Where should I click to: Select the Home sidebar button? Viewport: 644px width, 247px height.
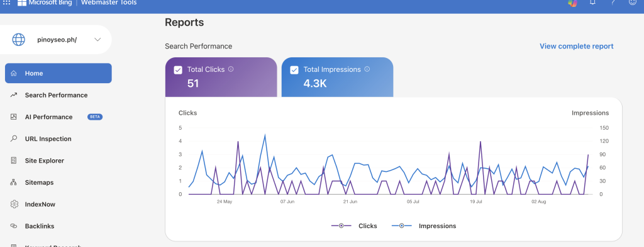point(58,73)
